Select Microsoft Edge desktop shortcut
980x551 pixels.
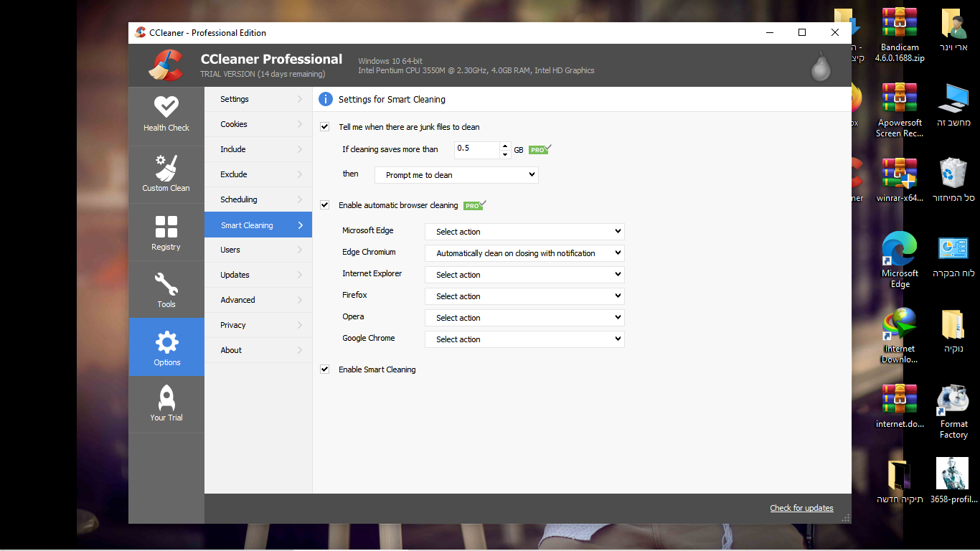coord(900,260)
